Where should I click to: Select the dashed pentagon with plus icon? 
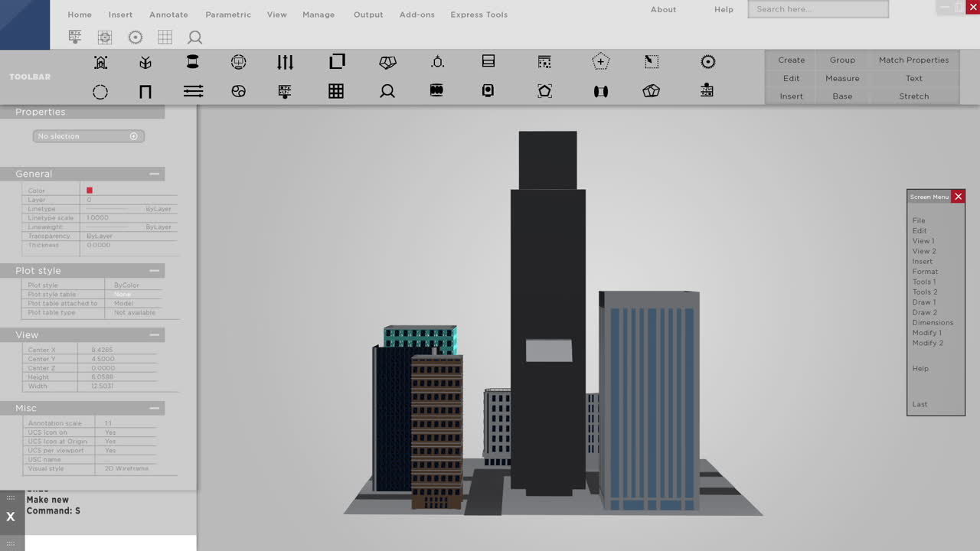(x=601, y=62)
